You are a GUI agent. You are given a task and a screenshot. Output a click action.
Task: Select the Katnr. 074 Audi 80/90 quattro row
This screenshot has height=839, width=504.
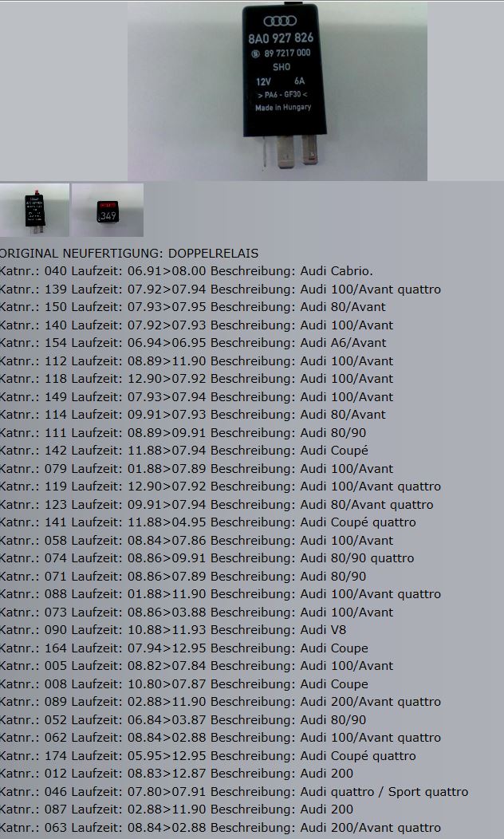click(x=207, y=558)
